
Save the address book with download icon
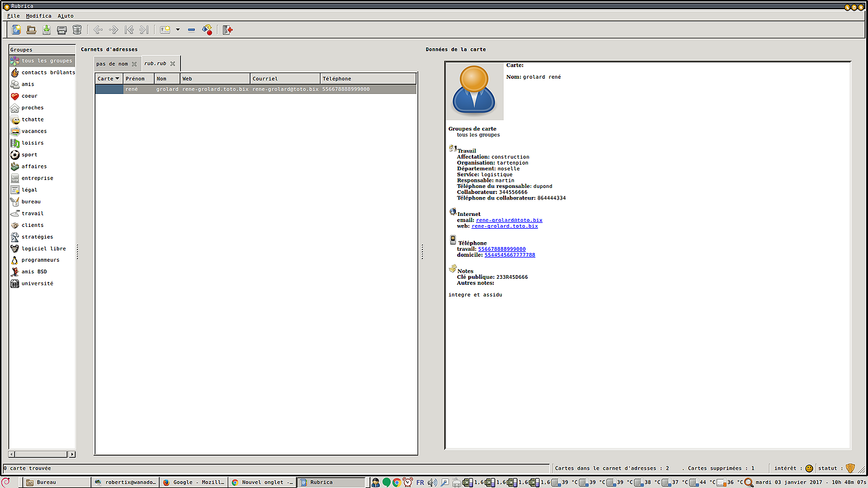pos(46,29)
